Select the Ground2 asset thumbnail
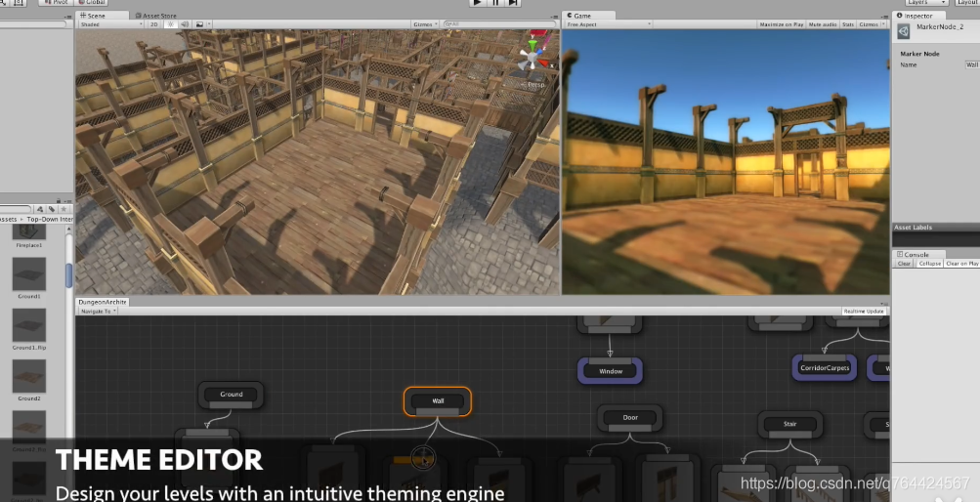Screen dimensions: 980x502 (28, 376)
